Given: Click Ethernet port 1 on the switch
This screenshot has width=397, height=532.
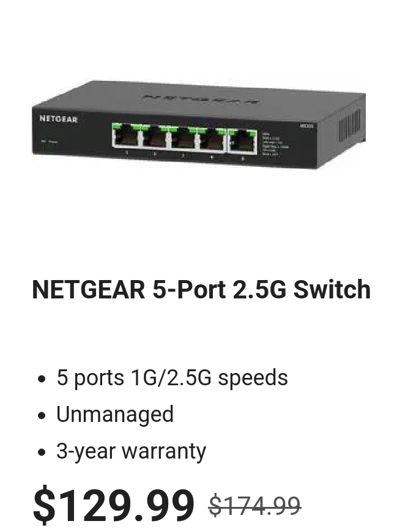Looking at the screenshot, I should coord(125,135).
